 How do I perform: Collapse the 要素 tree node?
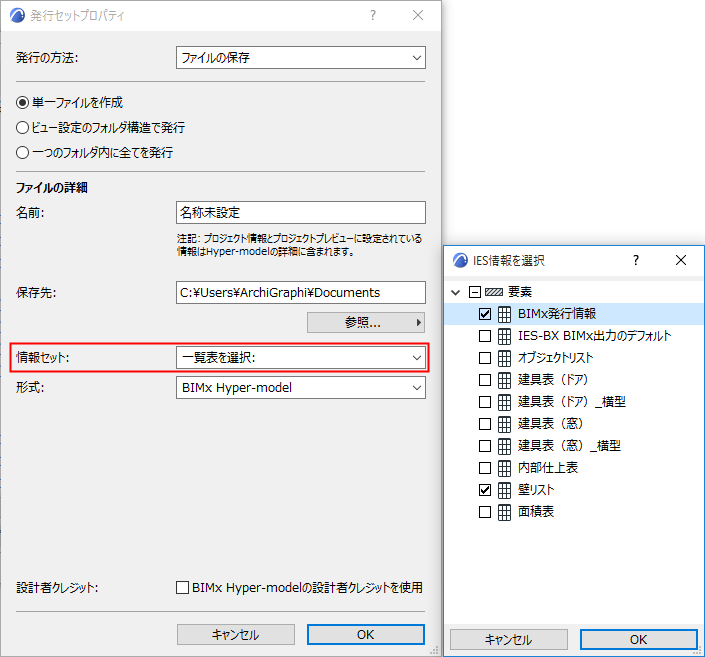pyautogui.click(x=456, y=293)
